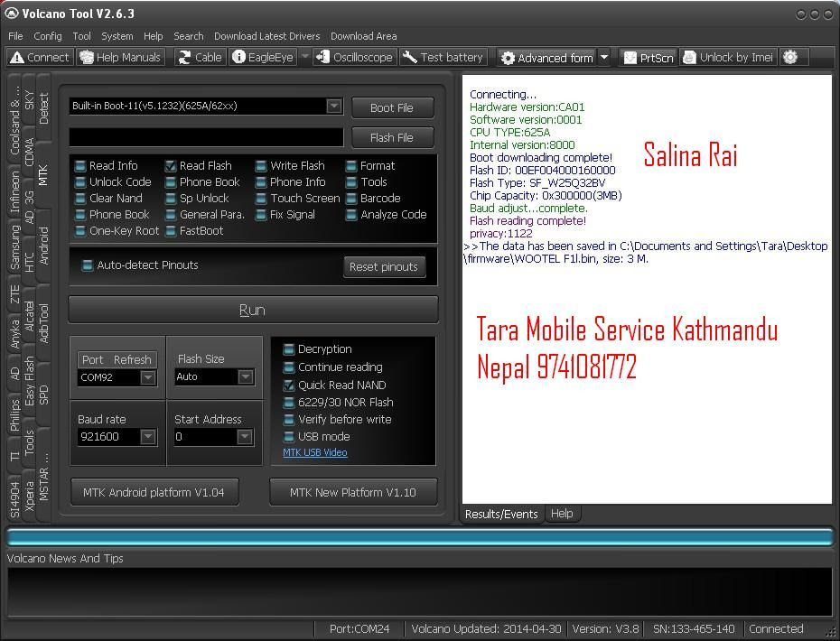Image resolution: width=840 pixels, height=641 pixels.
Task: Tick the Sp Unlock checkbox
Action: (x=171, y=199)
